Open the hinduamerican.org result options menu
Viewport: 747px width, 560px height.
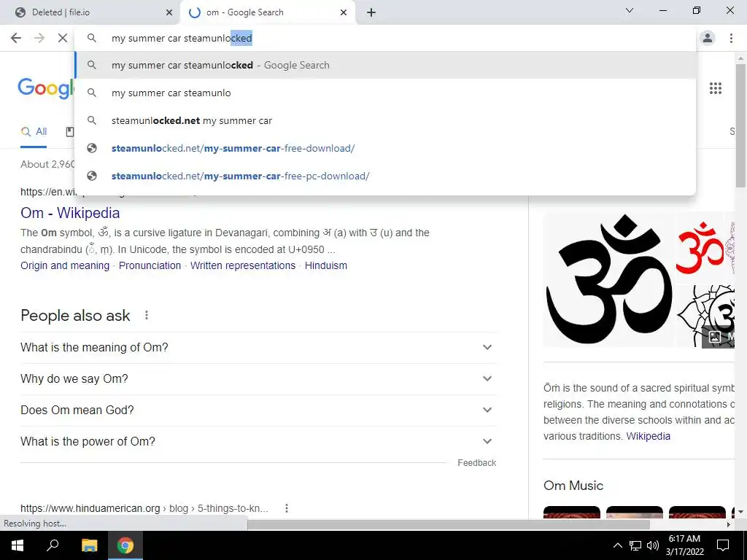[x=286, y=508]
